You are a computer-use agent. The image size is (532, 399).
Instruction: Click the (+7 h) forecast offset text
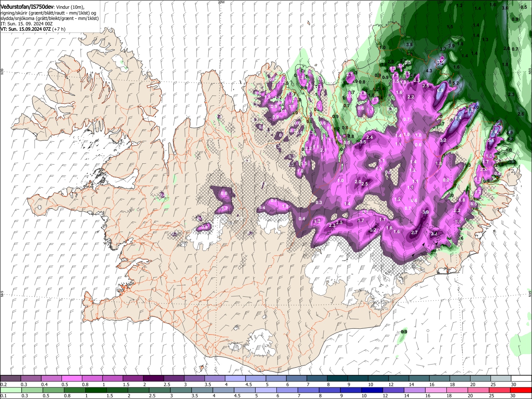tap(59, 30)
